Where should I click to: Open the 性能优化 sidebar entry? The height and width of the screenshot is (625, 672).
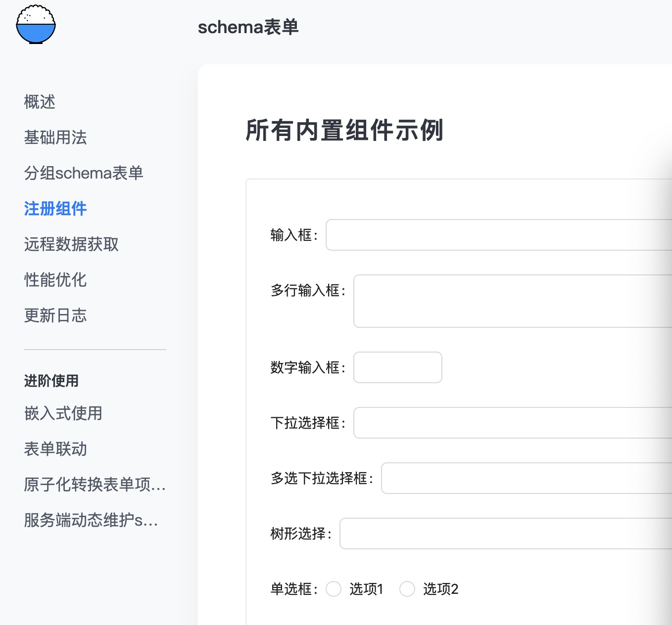(x=55, y=280)
